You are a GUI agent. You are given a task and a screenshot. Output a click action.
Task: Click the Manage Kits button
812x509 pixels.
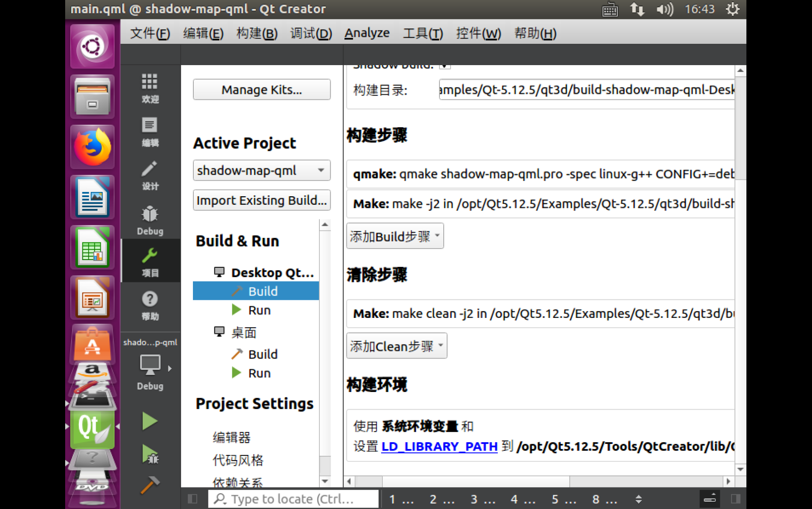[262, 90]
